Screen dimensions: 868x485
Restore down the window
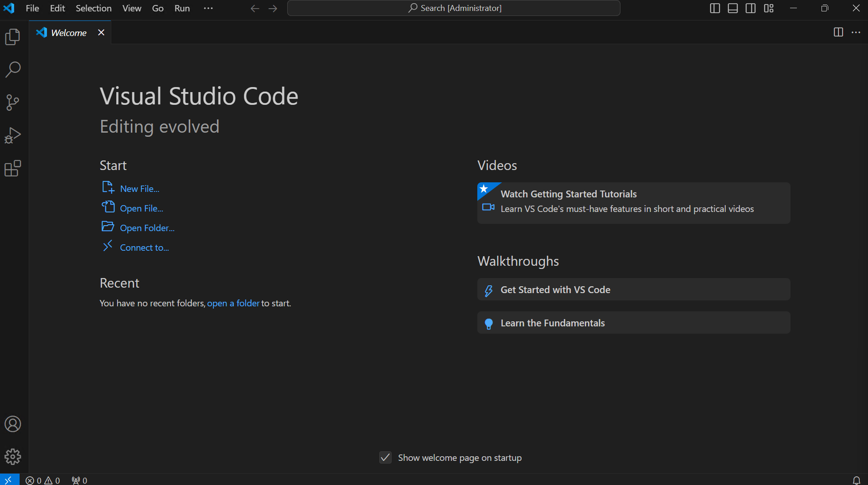tap(825, 8)
